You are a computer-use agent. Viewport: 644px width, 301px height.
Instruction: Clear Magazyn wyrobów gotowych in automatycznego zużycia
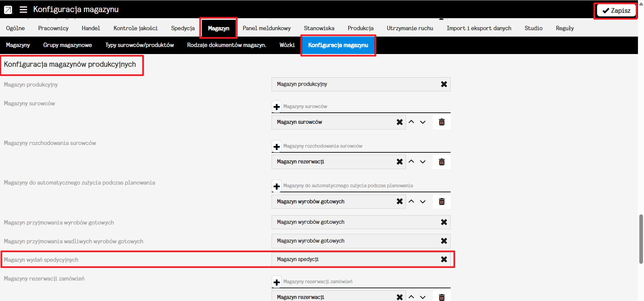400,201
